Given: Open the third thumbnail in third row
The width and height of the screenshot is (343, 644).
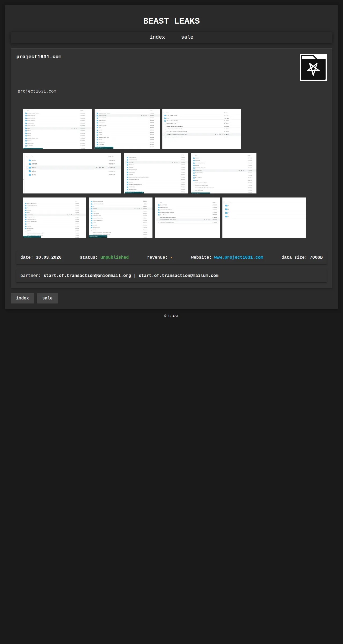Looking at the screenshot, I should click(x=187, y=218).
